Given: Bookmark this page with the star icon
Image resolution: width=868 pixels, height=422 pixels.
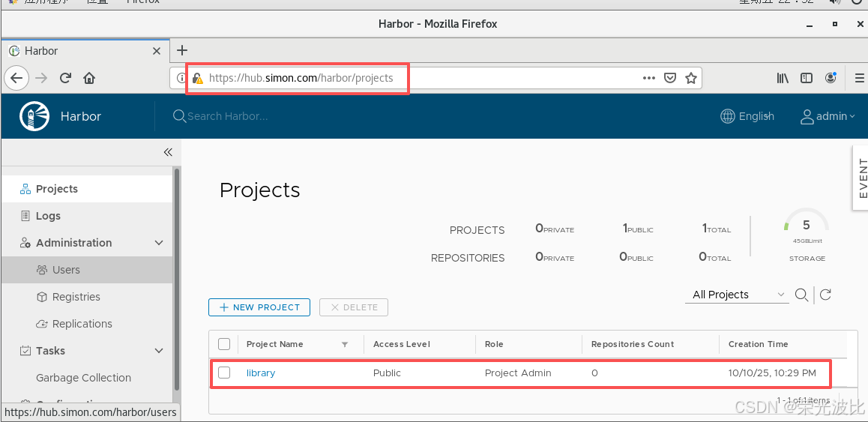Looking at the screenshot, I should (691, 78).
